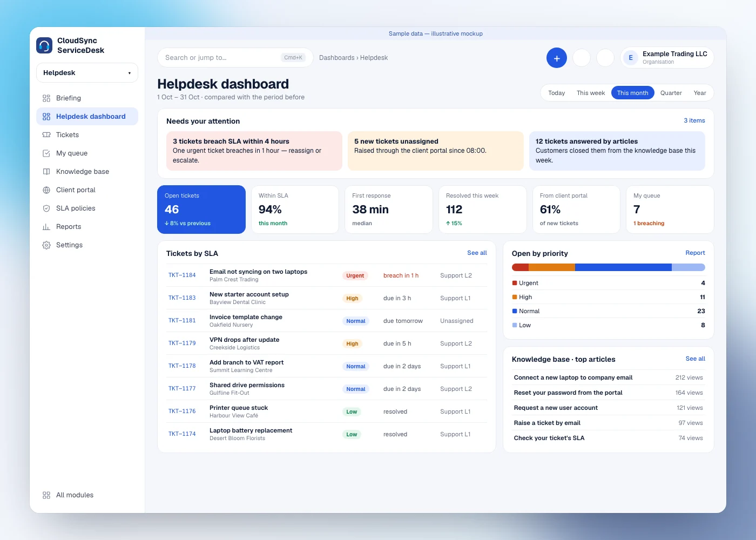Open Briefing via its sidebar icon
This screenshot has height=540, width=756.
coord(46,98)
